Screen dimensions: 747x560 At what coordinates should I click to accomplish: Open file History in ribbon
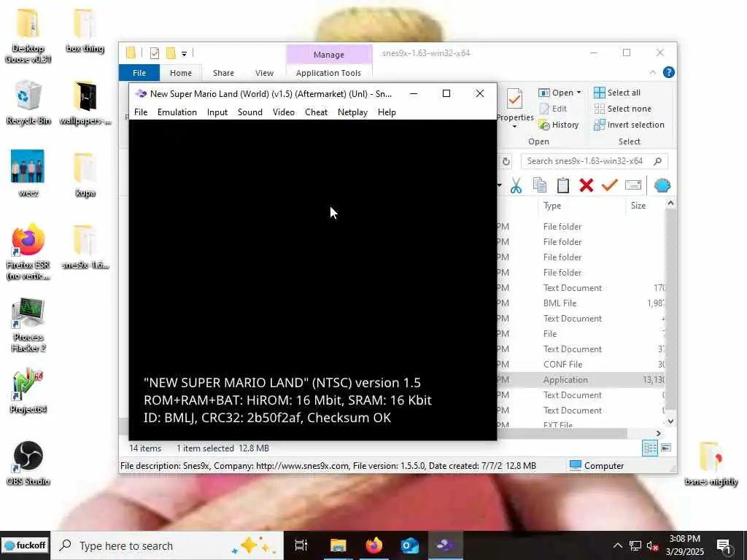(558, 125)
